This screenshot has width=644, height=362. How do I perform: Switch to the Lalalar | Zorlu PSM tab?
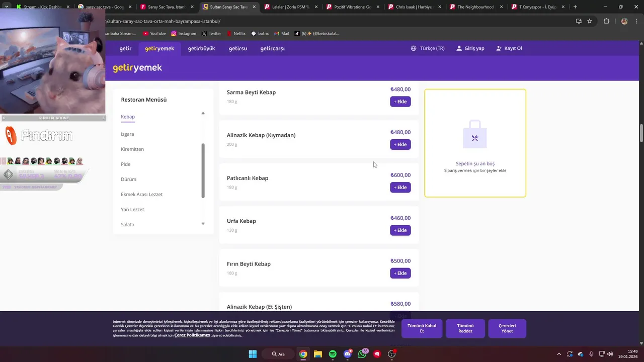point(290,7)
